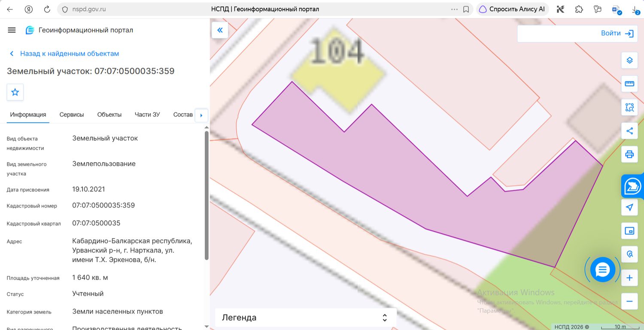Image resolution: width=644 pixels, height=330 pixels.
Task: Locate my position with the arrow icon
Action: click(629, 208)
